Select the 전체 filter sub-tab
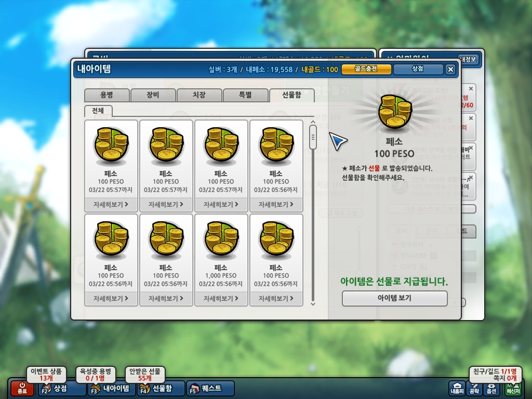The height and width of the screenshot is (399, 532). [x=98, y=111]
